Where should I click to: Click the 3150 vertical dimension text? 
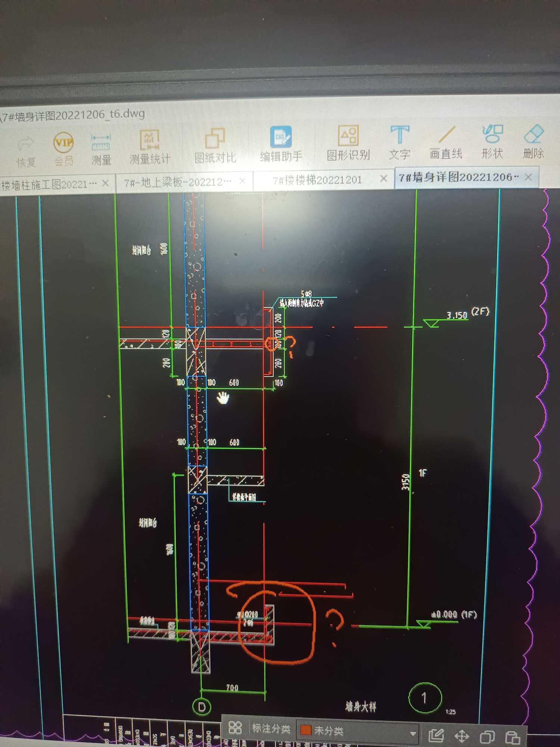406,482
